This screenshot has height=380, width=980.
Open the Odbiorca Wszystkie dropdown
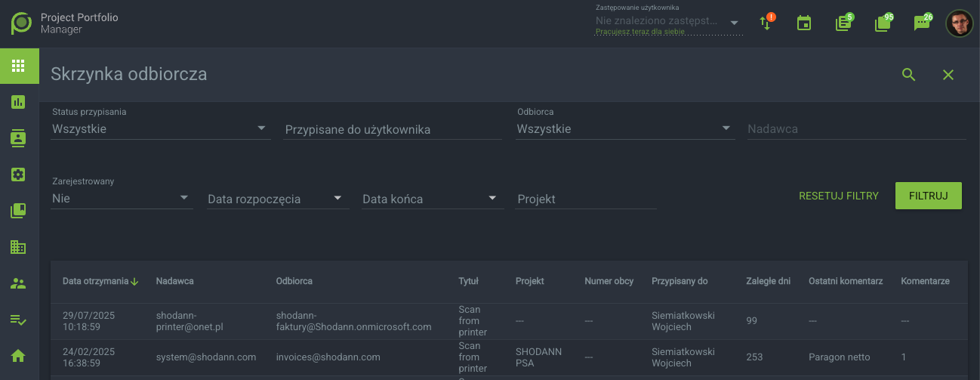[x=625, y=128]
